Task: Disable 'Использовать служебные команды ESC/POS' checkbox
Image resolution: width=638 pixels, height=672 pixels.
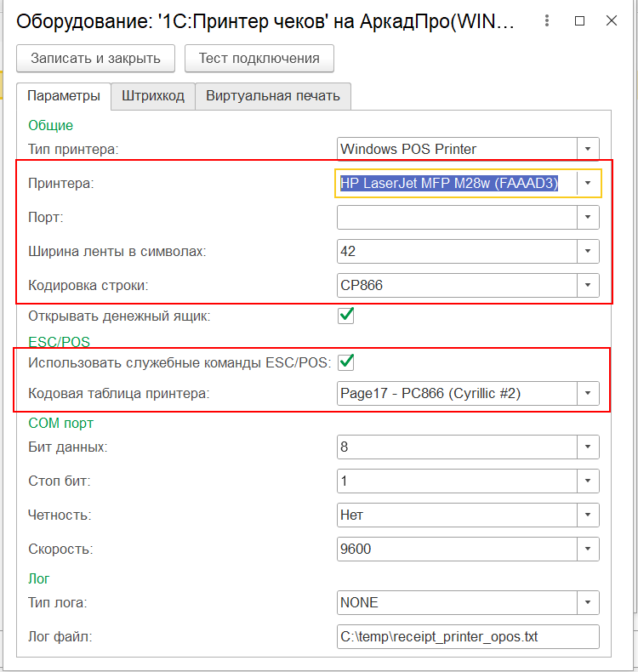Action: [346, 362]
